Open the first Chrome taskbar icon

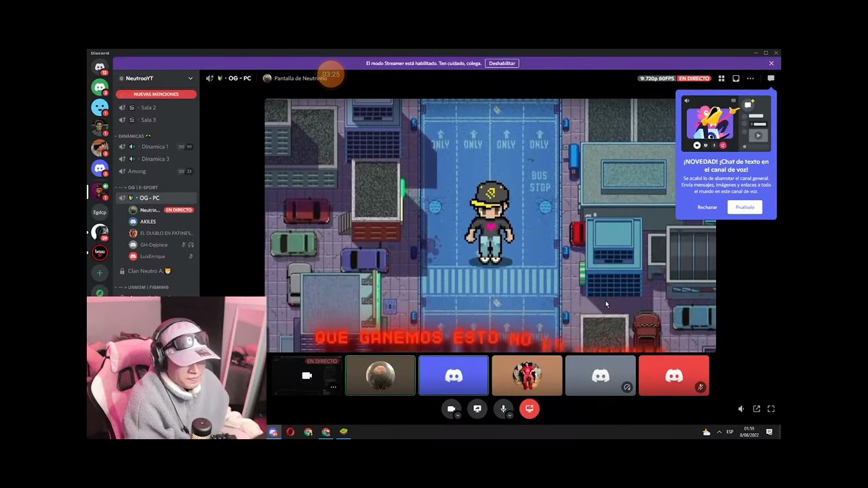point(309,432)
